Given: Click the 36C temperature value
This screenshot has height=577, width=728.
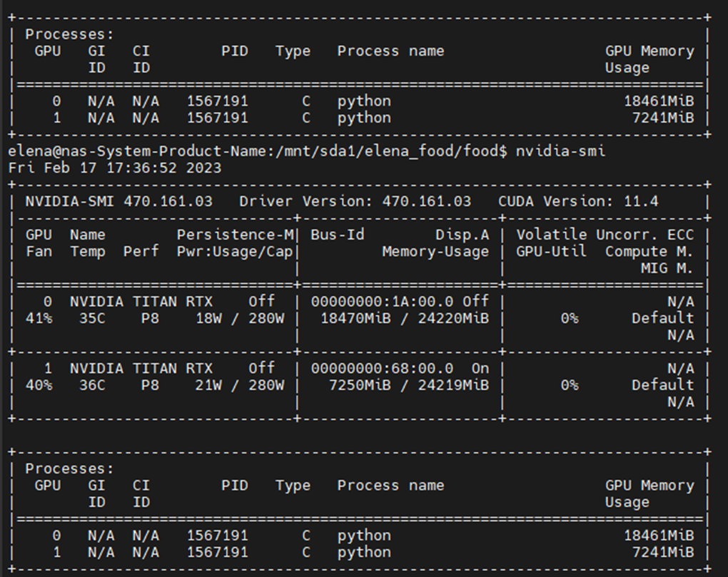Looking at the screenshot, I should [x=92, y=385].
